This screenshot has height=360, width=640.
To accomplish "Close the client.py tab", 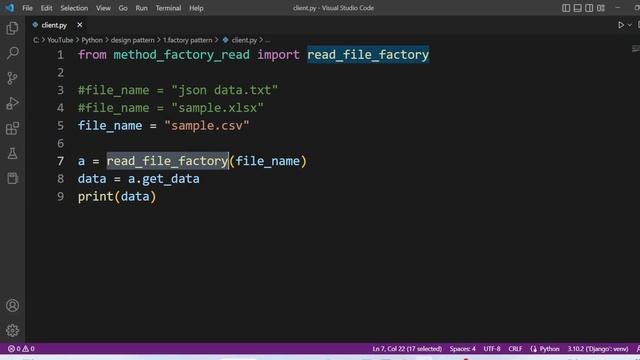I will pyautogui.click(x=80, y=25).
